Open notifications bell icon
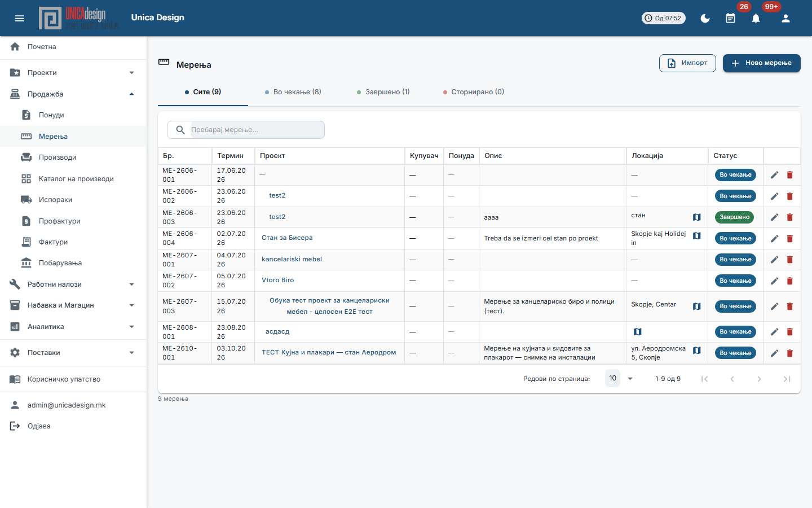Screen dimensions: 812x508 756,18
